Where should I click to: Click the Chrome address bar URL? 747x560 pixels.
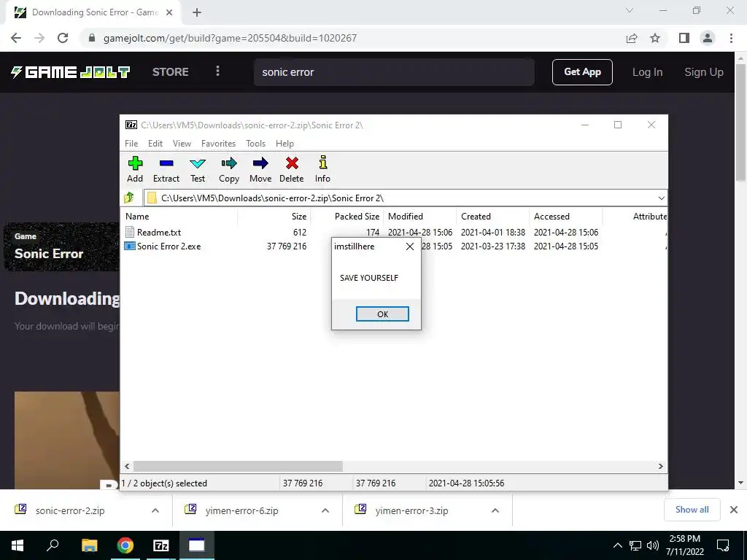coord(230,38)
